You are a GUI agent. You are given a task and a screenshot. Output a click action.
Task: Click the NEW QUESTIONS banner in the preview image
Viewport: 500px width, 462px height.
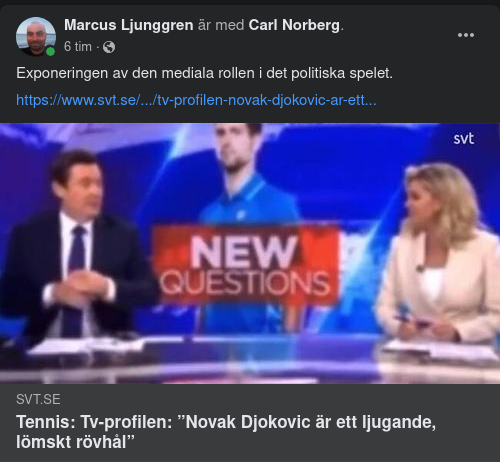click(x=245, y=265)
